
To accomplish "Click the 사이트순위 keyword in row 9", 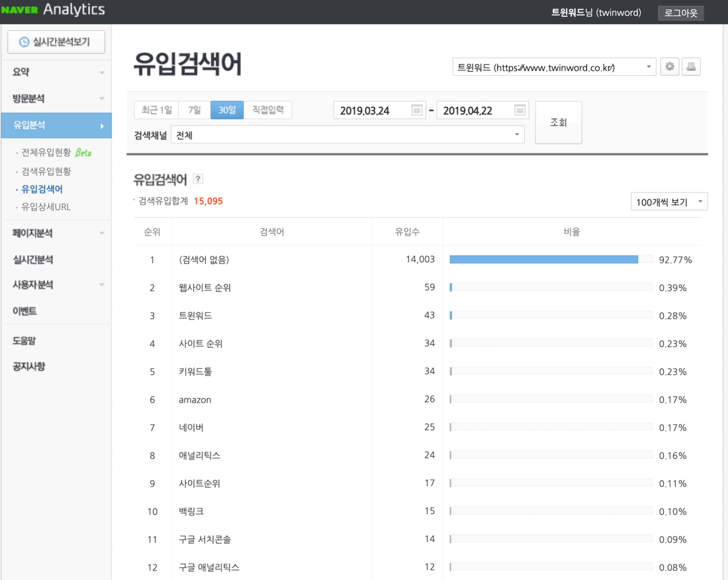I will pyautogui.click(x=199, y=484).
